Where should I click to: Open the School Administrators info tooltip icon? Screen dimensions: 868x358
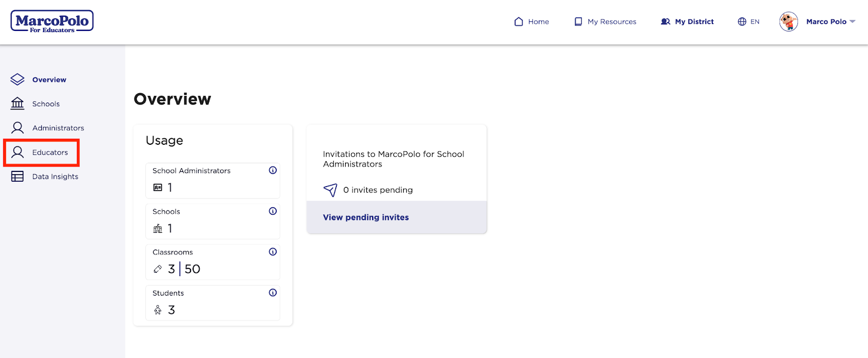tap(273, 170)
